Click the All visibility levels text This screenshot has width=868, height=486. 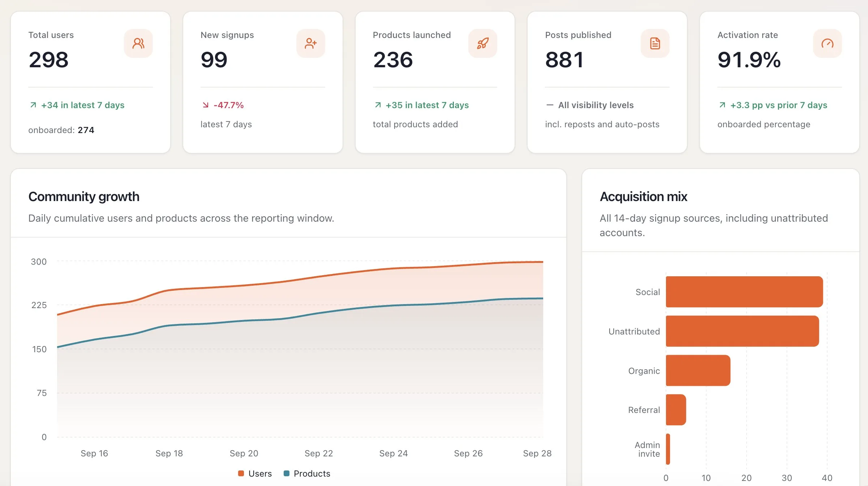[596, 105]
